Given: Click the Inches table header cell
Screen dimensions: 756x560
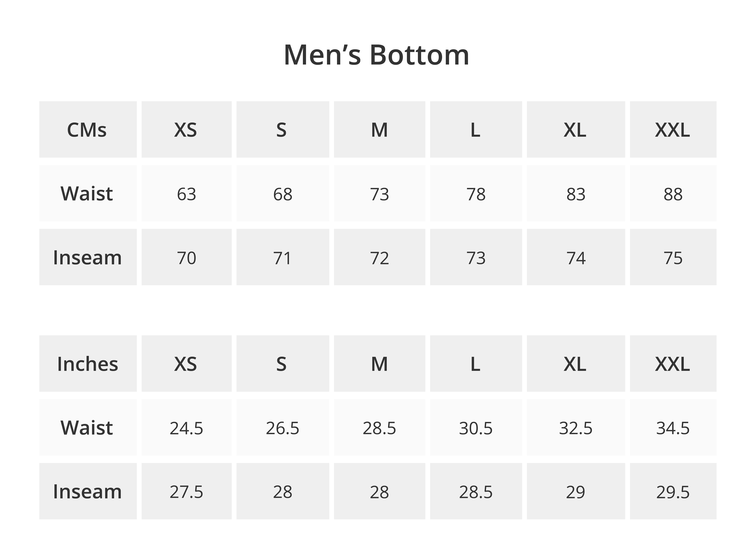Looking at the screenshot, I should coord(87,364).
